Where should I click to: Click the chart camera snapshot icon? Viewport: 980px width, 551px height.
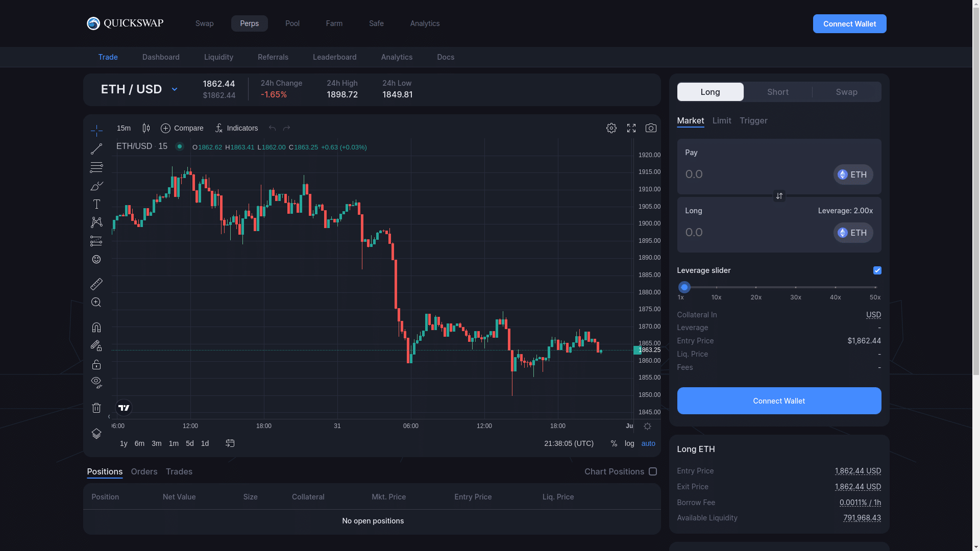651,128
